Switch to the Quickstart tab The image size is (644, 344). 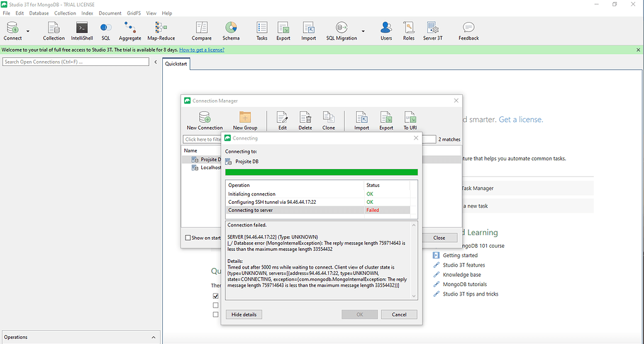point(176,64)
